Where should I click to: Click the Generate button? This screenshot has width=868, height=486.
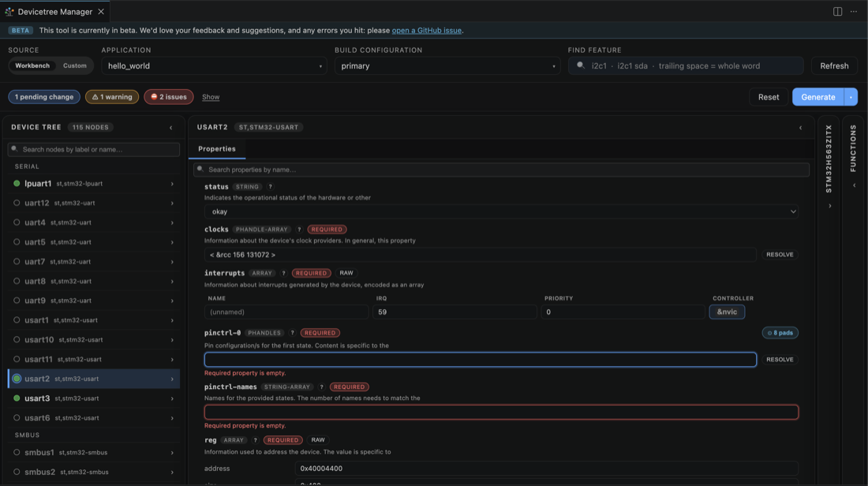click(x=817, y=97)
